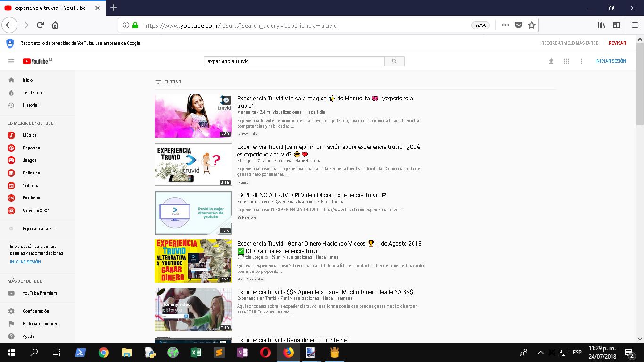Viewport: 644px width, 362px height.
Task: Open site information icon in address bar
Action: (126, 25)
